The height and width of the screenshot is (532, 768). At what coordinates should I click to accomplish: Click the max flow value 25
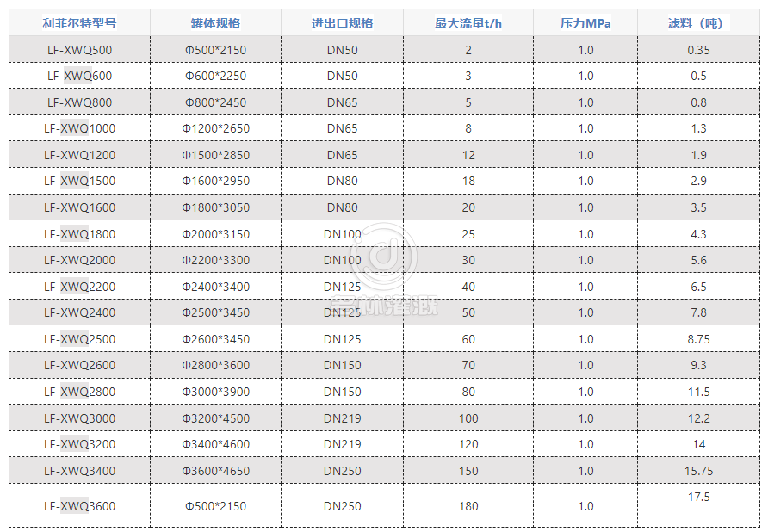tap(468, 234)
